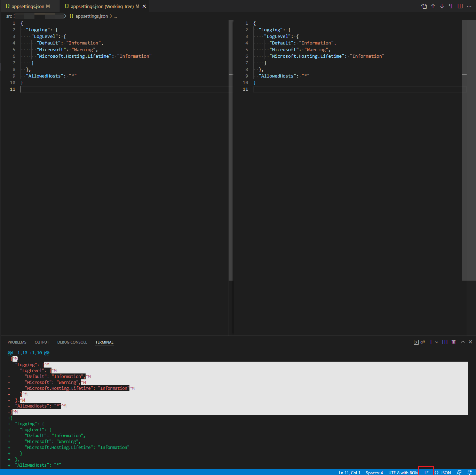Click the next change arrow icon
The height and width of the screenshot is (475, 476).
click(442, 6)
